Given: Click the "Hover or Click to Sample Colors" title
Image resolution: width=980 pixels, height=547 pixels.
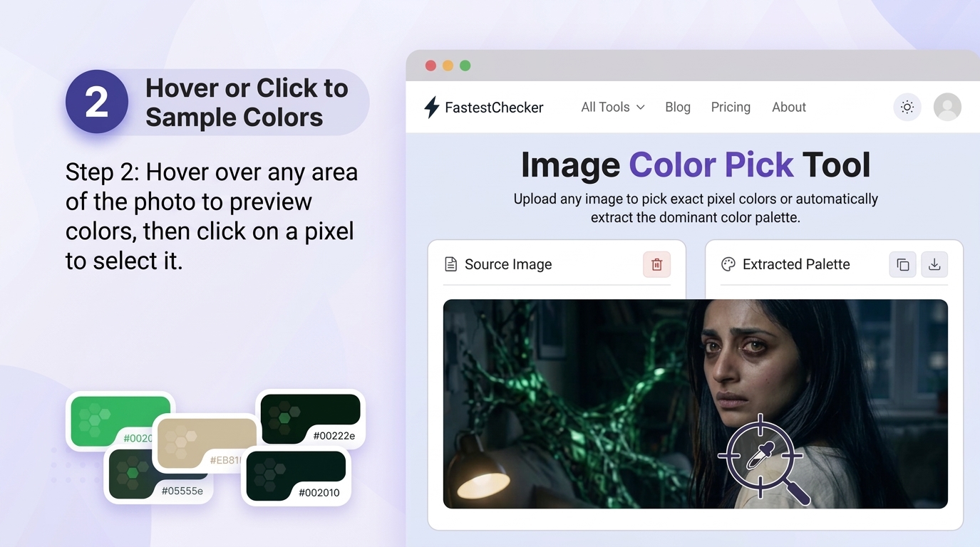Looking at the screenshot, I should (x=247, y=103).
